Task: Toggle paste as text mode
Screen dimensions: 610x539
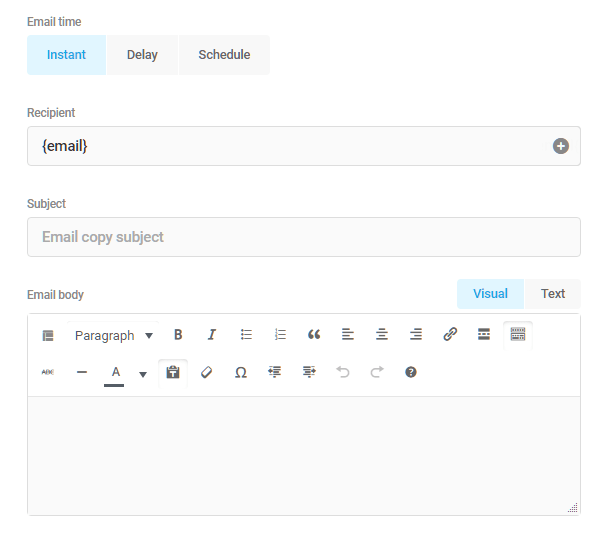Action: [173, 372]
